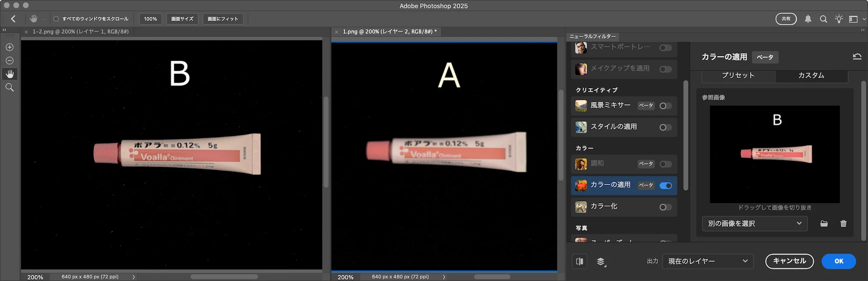Toggle the メイクアップを適用 filter switch
Image resolution: width=868 pixels, height=281 pixels.
click(666, 69)
